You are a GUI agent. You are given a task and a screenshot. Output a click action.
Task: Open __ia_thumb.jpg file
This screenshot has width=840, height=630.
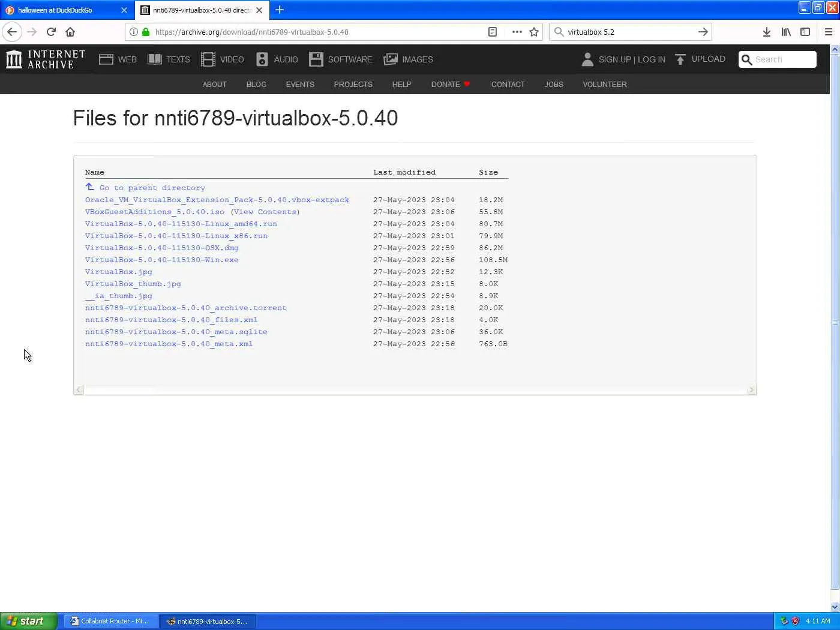119,296
